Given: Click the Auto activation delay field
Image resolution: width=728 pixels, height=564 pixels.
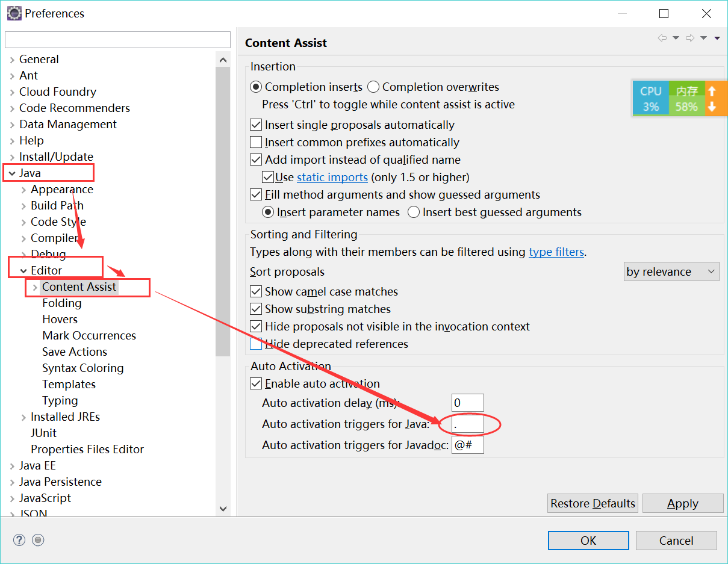Looking at the screenshot, I should (x=467, y=403).
